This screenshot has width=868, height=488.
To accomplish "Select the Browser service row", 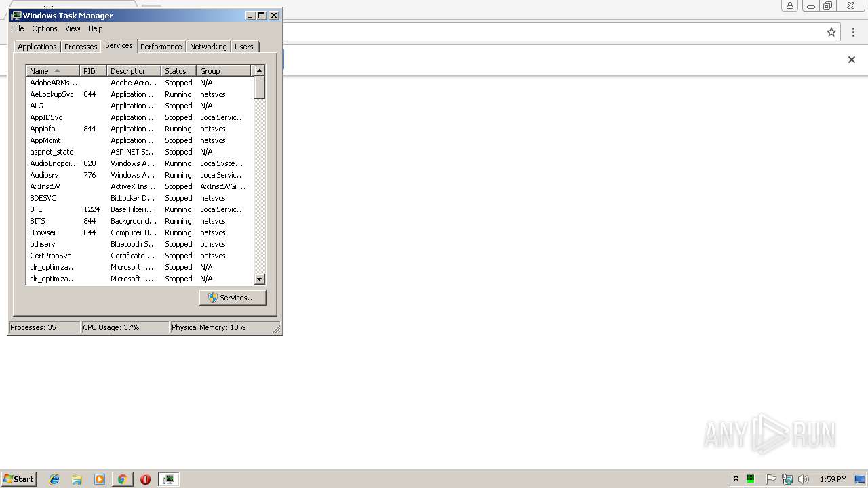I will pos(140,232).
